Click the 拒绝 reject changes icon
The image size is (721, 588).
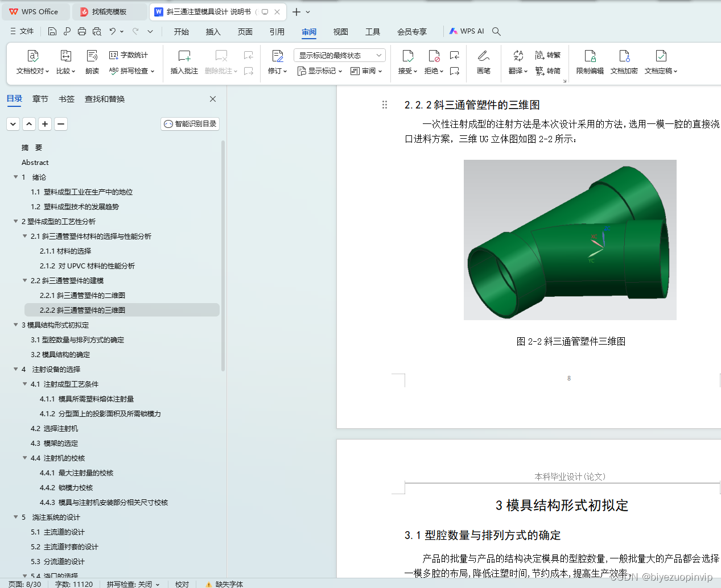tap(434, 56)
